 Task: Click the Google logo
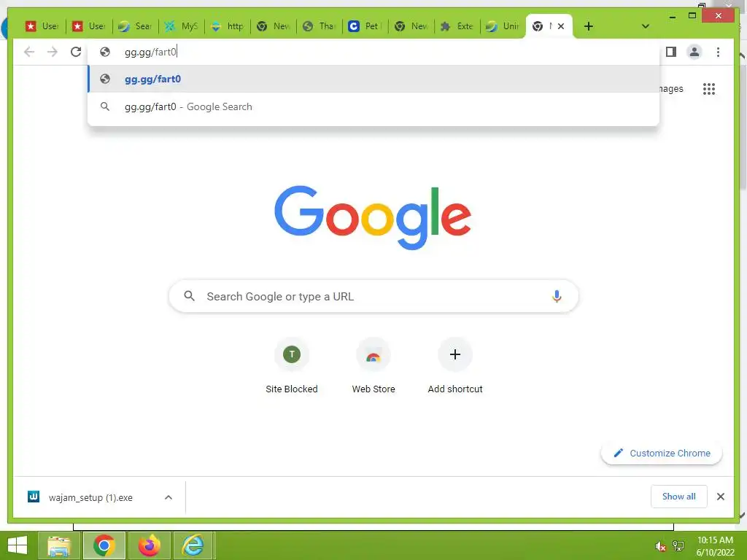[x=373, y=217]
